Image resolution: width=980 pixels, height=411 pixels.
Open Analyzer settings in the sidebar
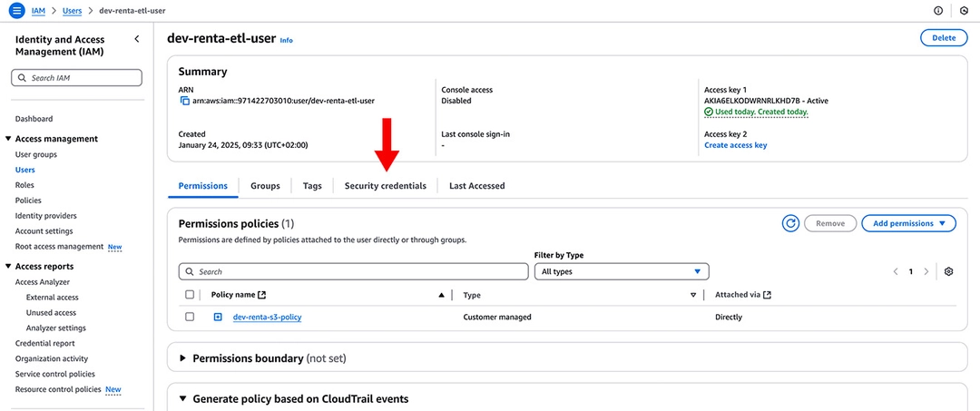56,328
